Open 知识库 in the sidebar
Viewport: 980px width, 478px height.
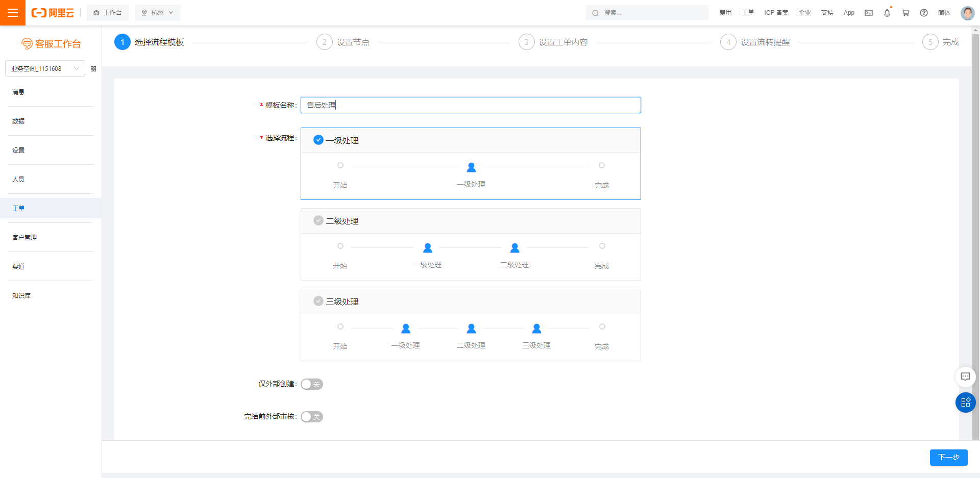(51, 295)
